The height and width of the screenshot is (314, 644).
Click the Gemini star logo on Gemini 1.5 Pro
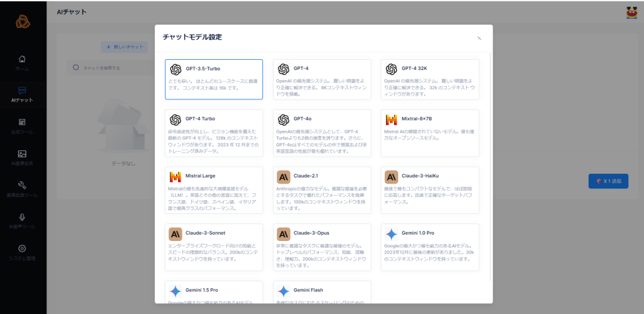coord(175,291)
